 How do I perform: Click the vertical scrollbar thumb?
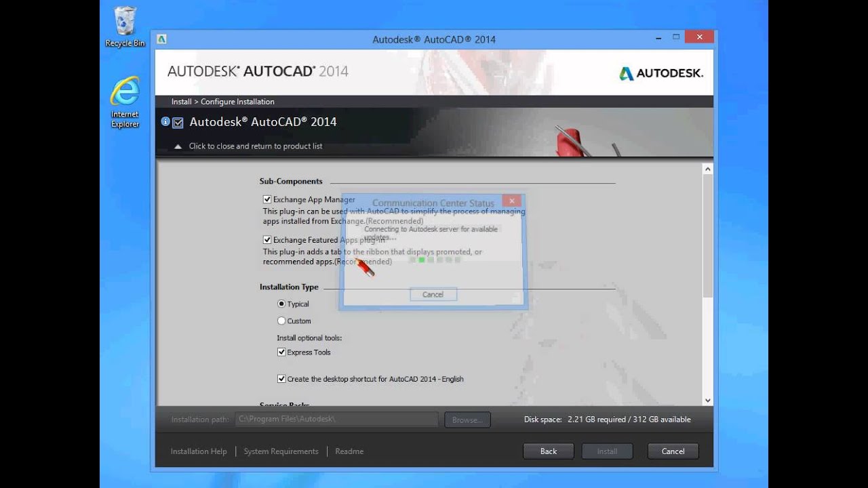[x=708, y=236]
